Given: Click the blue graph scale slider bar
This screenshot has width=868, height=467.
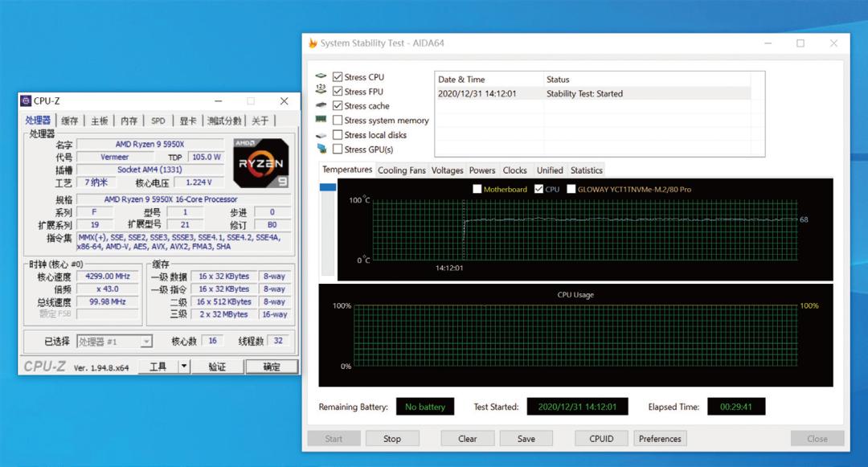Looking at the screenshot, I should (327, 188).
